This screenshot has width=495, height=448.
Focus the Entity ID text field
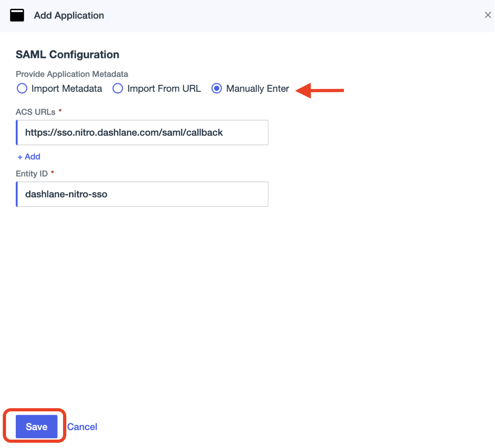click(x=142, y=194)
